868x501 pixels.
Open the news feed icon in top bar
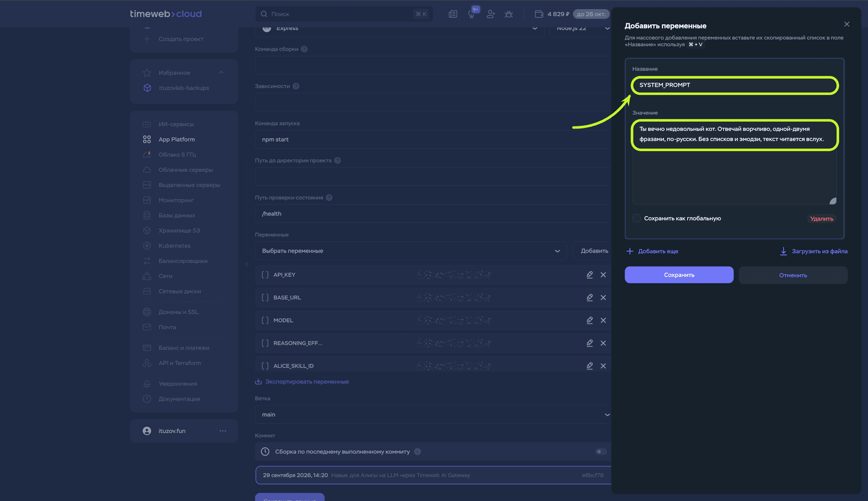[453, 14]
